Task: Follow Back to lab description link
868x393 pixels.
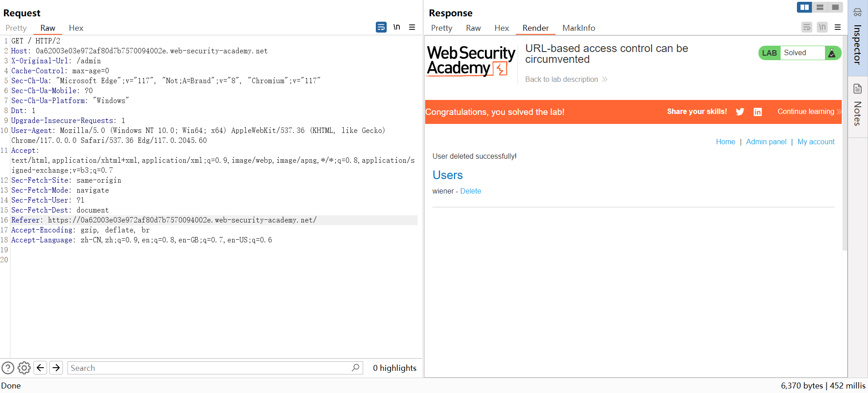Action: (566, 80)
